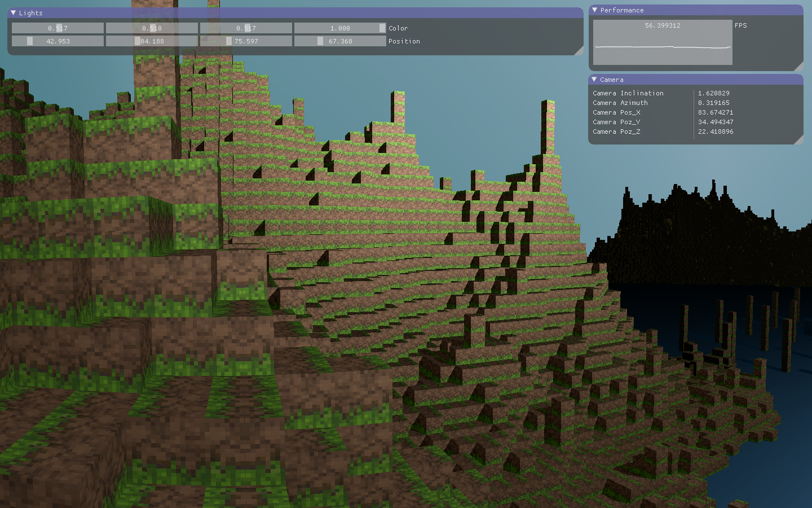Click the Color slider showing 0.510
The image size is (812, 508).
[152, 28]
